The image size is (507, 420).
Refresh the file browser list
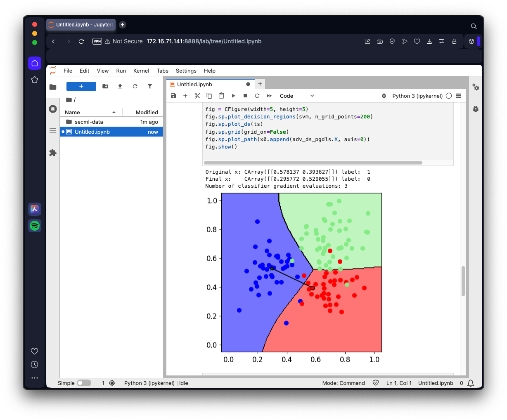point(135,86)
